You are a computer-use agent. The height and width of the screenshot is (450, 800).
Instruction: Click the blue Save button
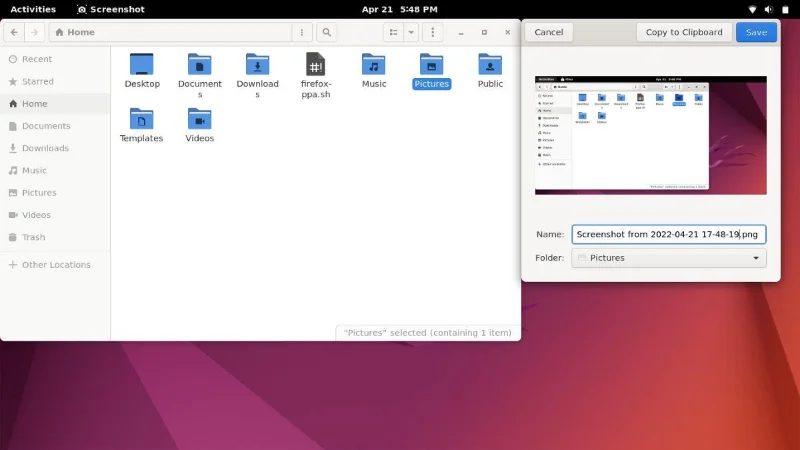pos(756,32)
